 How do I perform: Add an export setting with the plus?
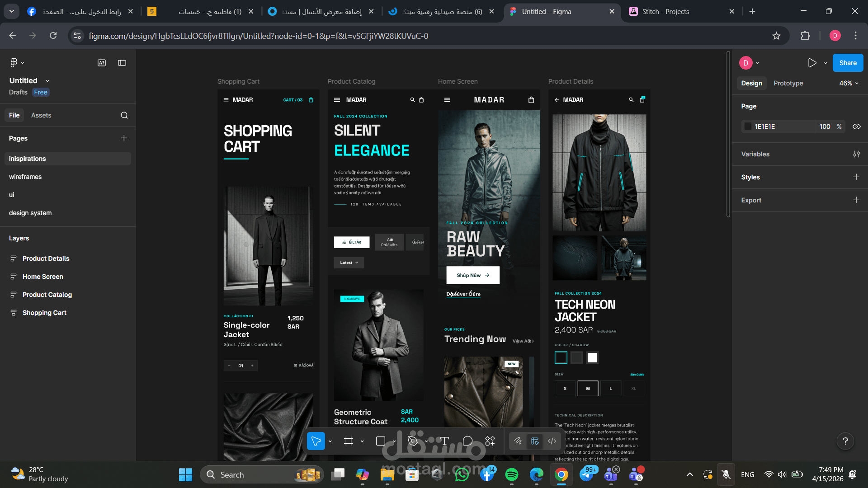(857, 200)
